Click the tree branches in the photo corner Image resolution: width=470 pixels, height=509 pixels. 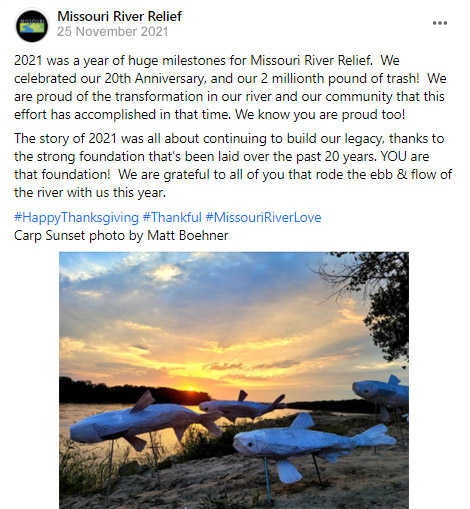(380, 300)
